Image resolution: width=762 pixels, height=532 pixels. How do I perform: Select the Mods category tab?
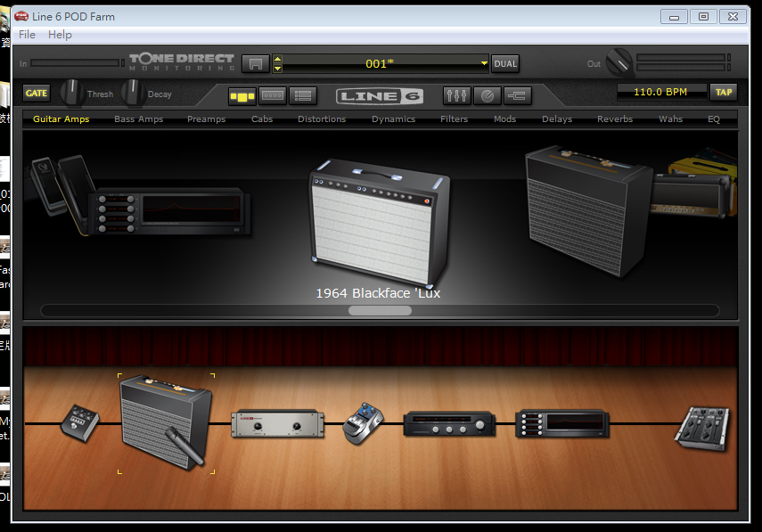pos(505,119)
